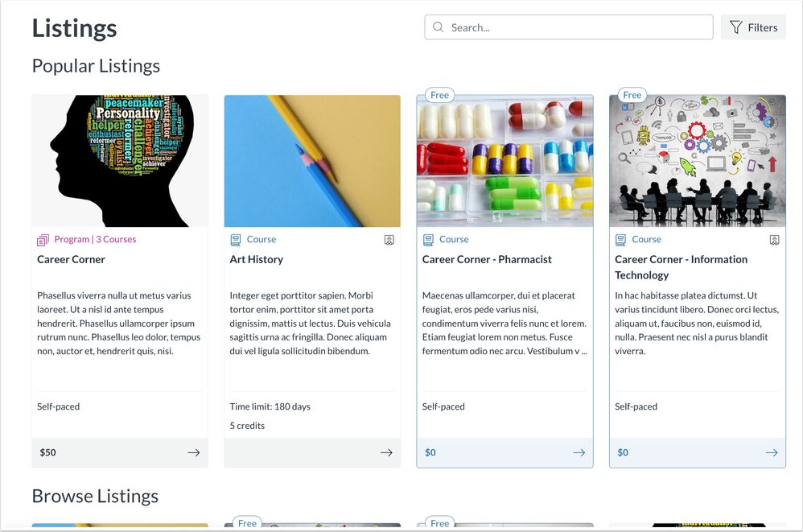Click the arrow on the Information Technology card footer

click(771, 452)
